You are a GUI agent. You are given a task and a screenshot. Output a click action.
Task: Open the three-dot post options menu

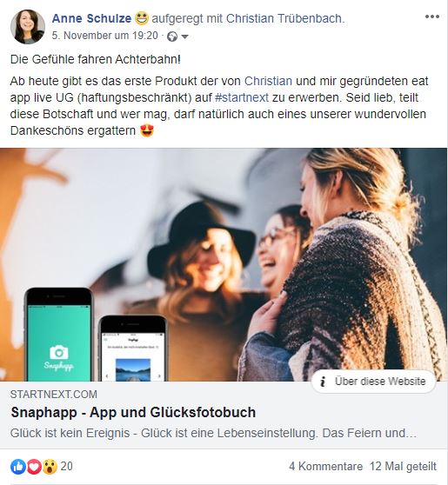pyautogui.click(x=431, y=17)
